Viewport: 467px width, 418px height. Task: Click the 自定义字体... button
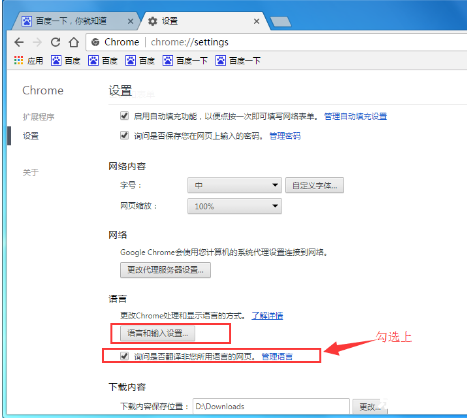pyautogui.click(x=314, y=185)
